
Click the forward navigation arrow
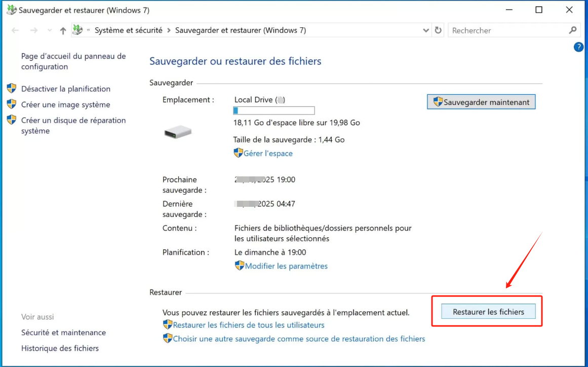click(x=34, y=30)
